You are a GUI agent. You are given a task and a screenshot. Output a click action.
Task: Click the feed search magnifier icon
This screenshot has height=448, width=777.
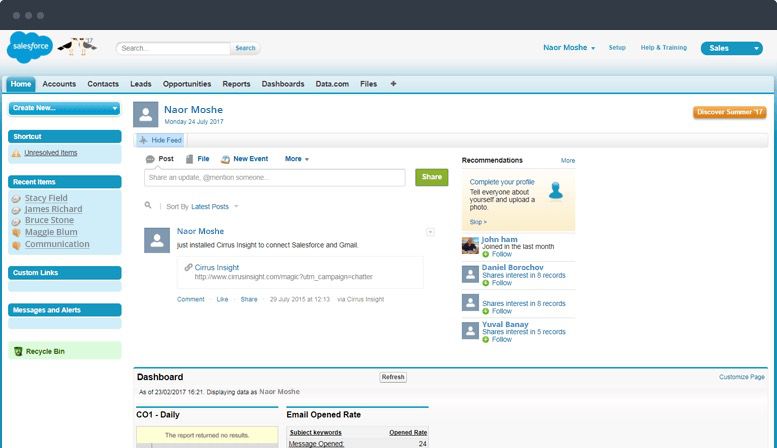click(148, 205)
